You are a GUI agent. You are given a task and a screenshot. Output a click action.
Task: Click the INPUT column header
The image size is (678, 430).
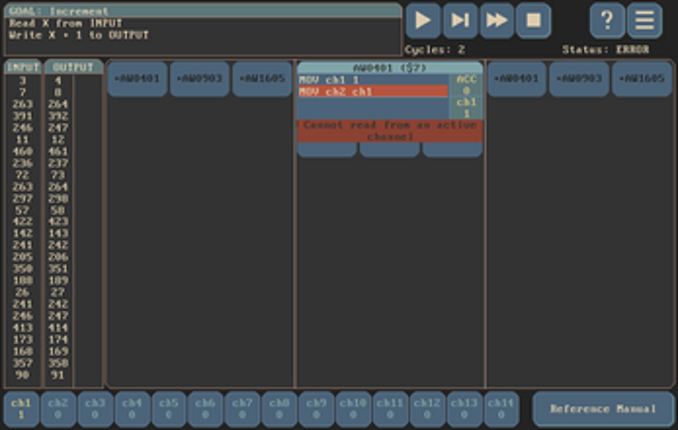23,67
